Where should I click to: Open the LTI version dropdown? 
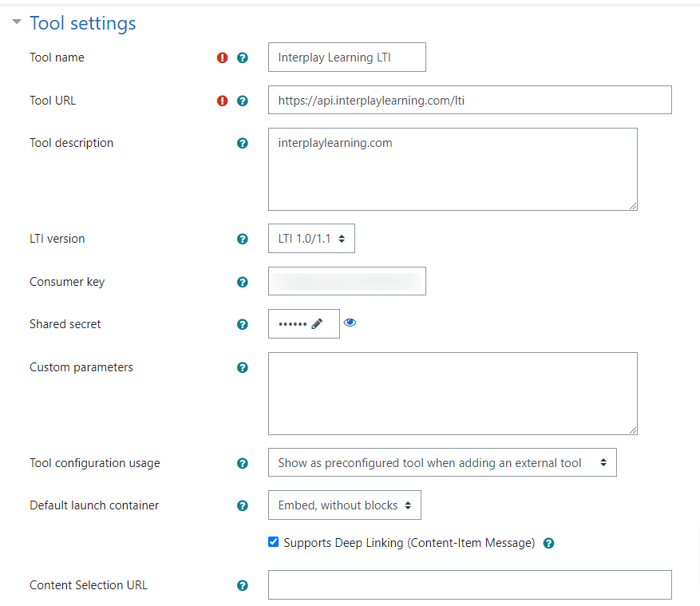311,239
